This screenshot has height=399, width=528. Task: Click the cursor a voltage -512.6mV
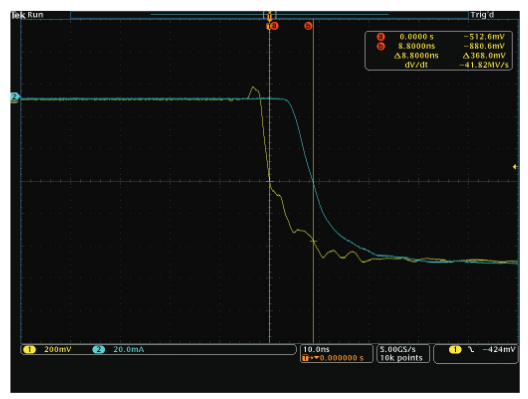pos(484,37)
